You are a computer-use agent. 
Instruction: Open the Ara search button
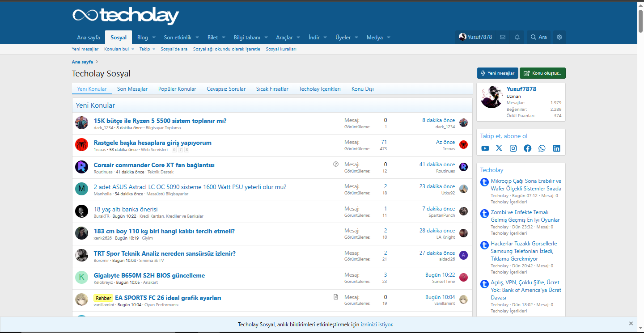coord(538,37)
